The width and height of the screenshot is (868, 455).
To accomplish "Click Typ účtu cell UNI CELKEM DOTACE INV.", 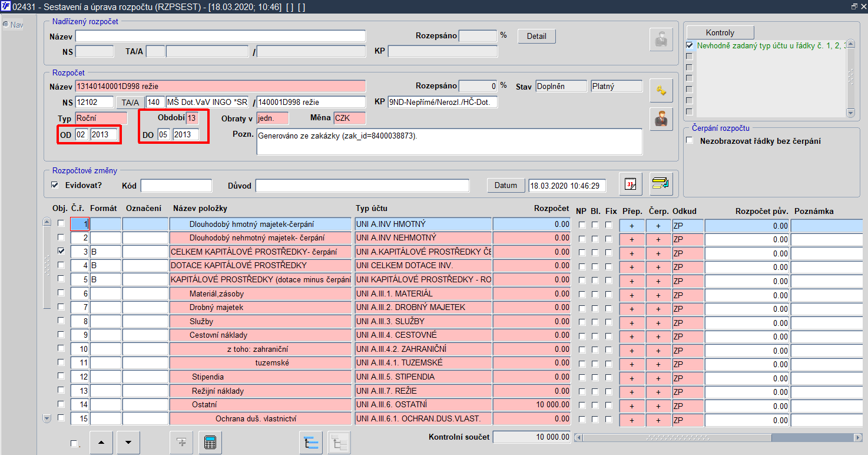I will pyautogui.click(x=423, y=265).
